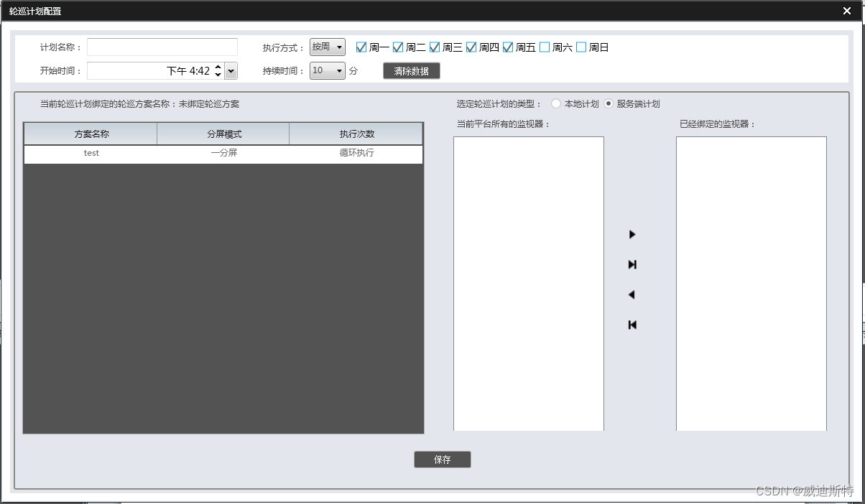Close the 轮巡计划配置 dialog

pyautogui.click(x=847, y=11)
